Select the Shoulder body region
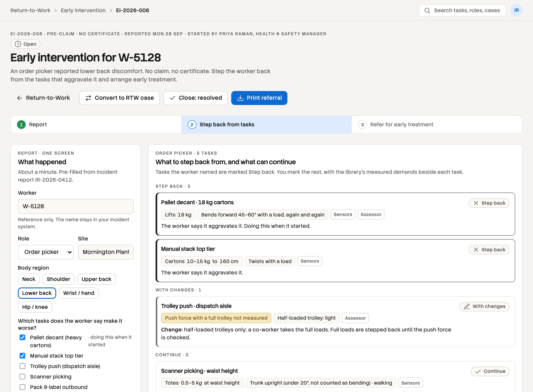This screenshot has width=533, height=392. pos(58,279)
